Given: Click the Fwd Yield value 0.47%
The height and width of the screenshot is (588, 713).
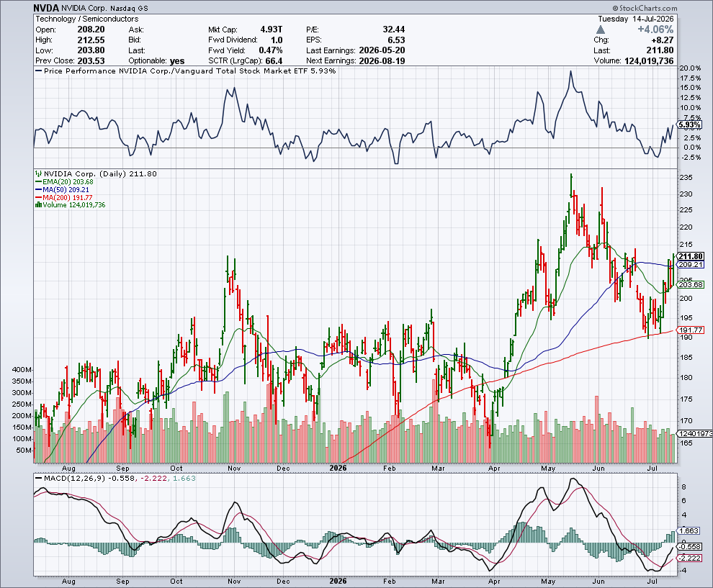Looking at the screenshot, I should point(271,50).
